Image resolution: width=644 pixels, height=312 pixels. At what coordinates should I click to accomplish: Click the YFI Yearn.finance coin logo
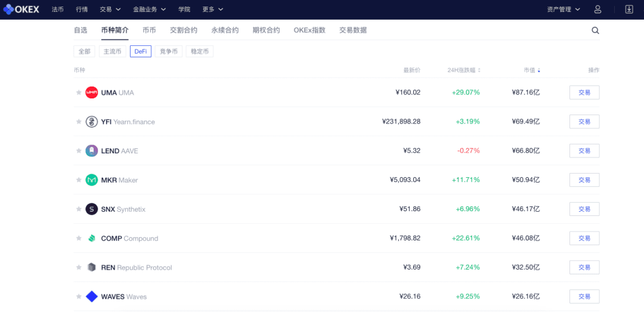(x=92, y=122)
